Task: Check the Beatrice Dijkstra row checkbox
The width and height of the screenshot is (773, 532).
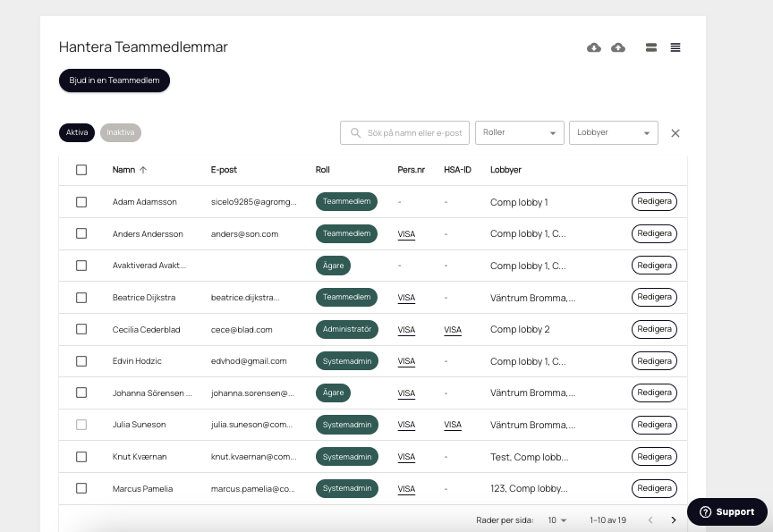Action: point(81,298)
